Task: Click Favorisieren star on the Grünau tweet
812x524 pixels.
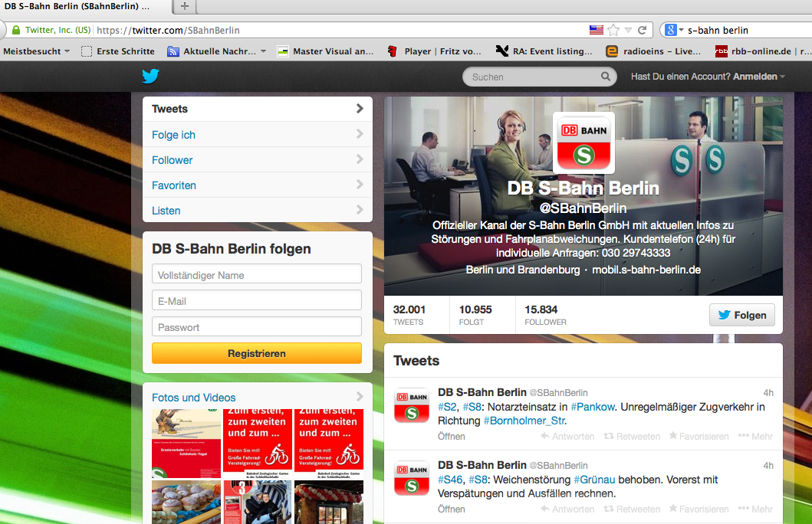Action: tap(673, 509)
